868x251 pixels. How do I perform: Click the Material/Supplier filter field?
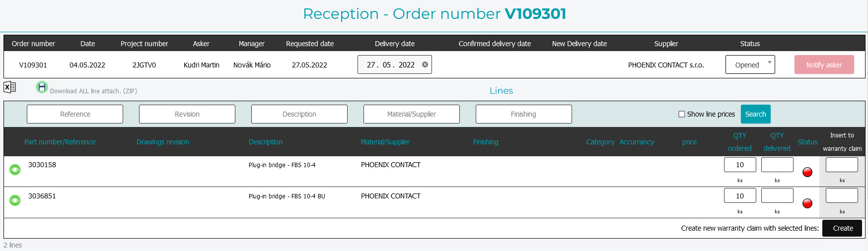click(x=411, y=114)
